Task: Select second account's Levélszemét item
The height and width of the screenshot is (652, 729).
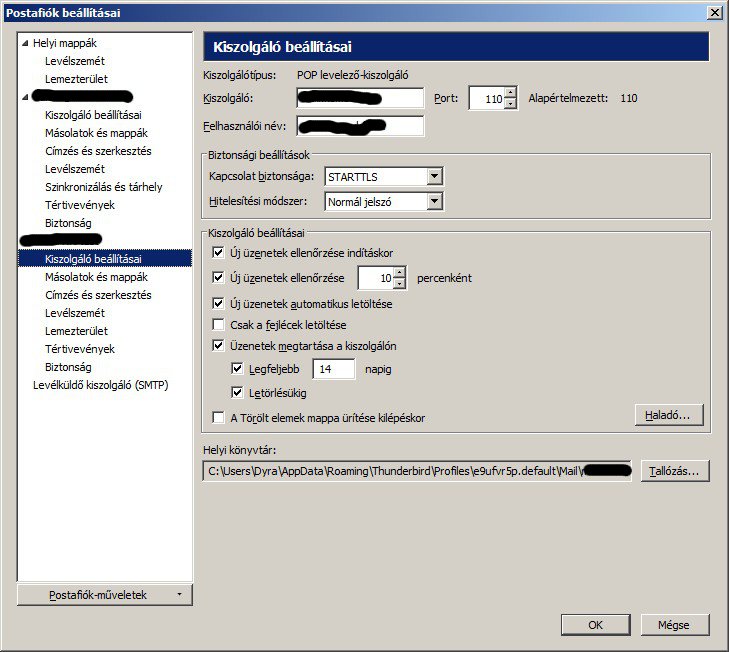Action: point(75,313)
